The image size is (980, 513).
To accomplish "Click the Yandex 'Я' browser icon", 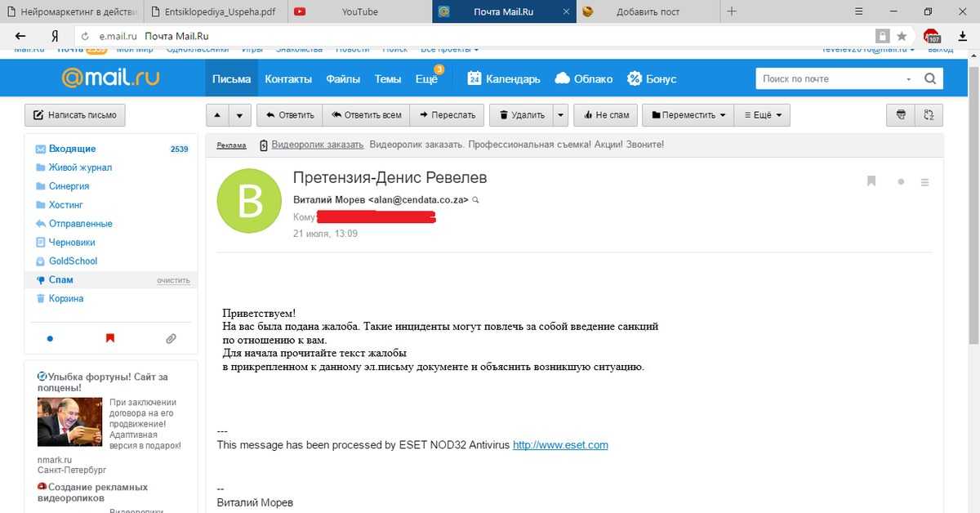I will pyautogui.click(x=54, y=36).
